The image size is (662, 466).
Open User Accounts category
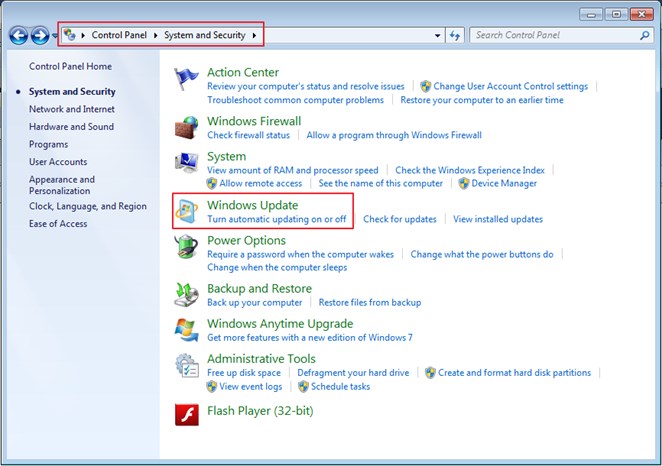coord(58,162)
